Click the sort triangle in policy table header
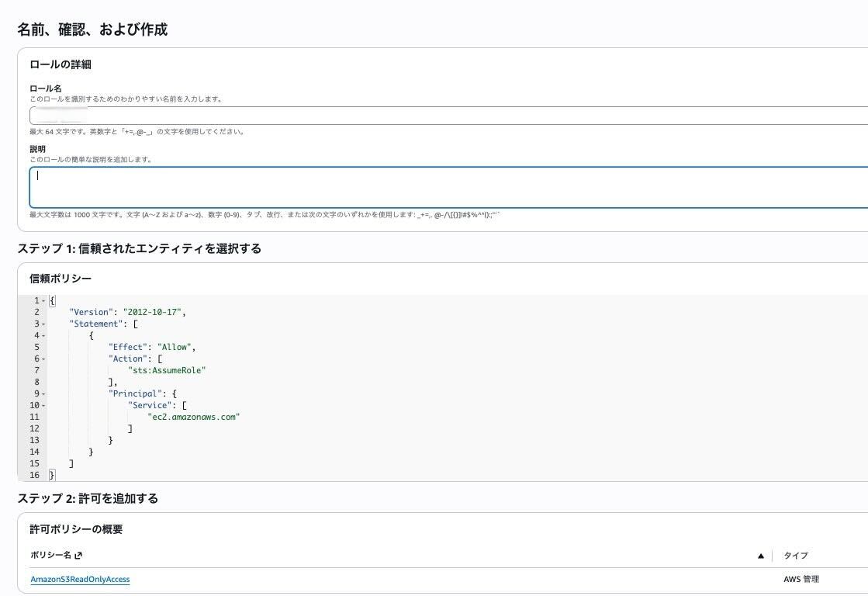Viewport: 868px width, 596px height. coord(761,556)
